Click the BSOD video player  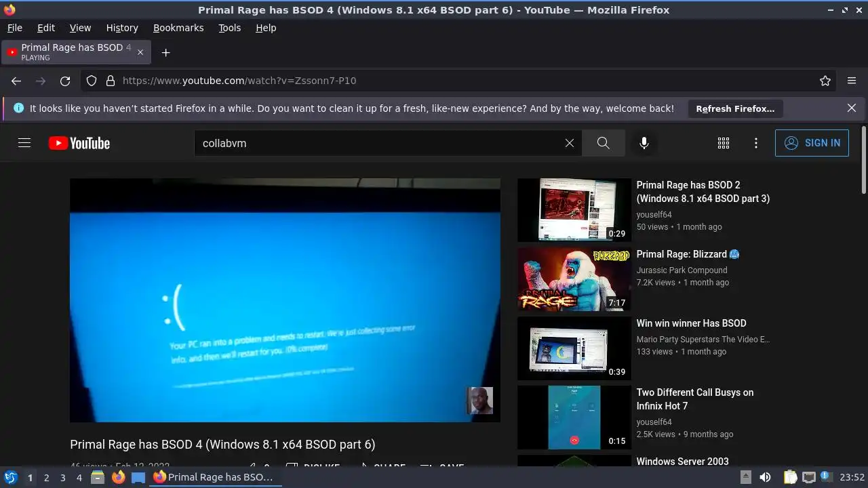click(x=285, y=300)
